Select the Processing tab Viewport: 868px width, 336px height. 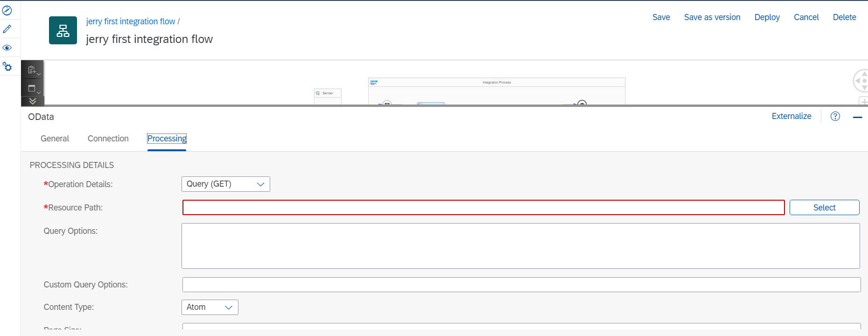(x=167, y=139)
